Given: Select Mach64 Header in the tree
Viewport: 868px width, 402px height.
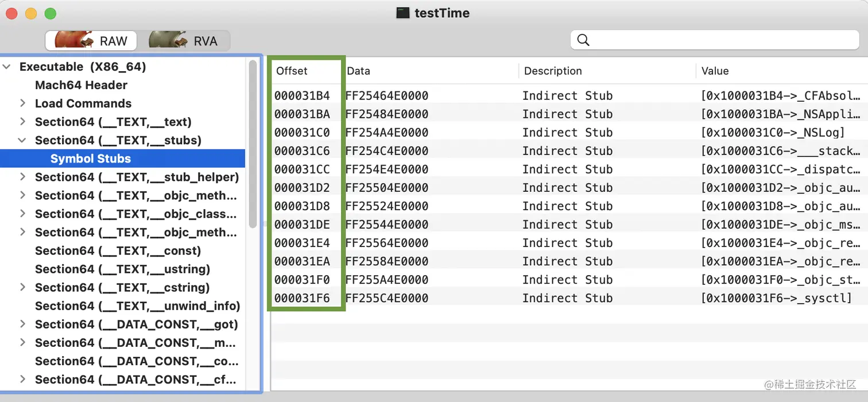Looking at the screenshot, I should point(81,85).
